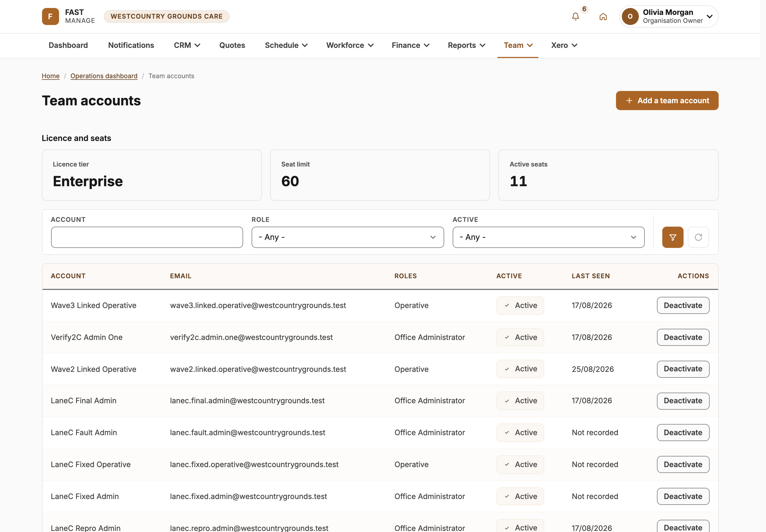
Task: Click Add a team account button
Action: (x=667, y=101)
